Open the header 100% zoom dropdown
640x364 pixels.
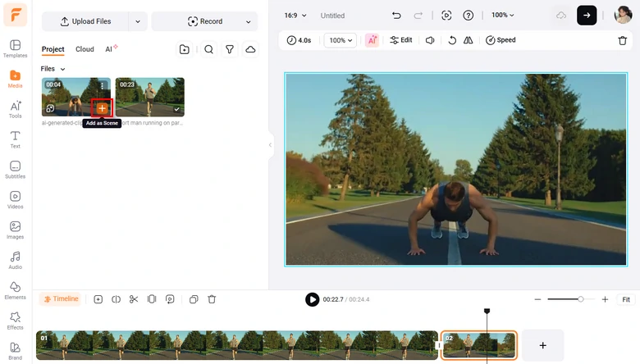click(502, 15)
